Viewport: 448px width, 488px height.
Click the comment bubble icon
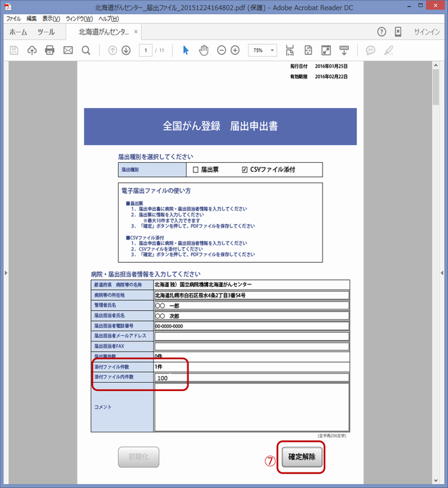pos(370,50)
